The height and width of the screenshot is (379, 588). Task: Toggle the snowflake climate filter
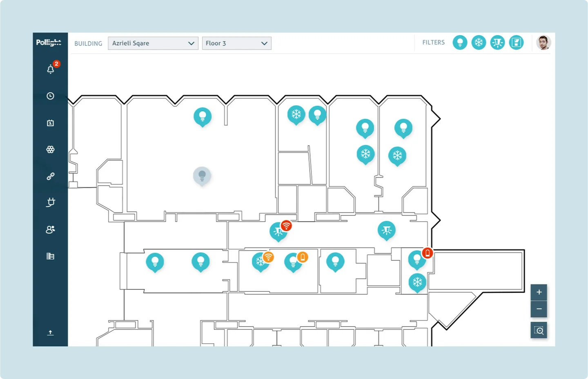[479, 43]
